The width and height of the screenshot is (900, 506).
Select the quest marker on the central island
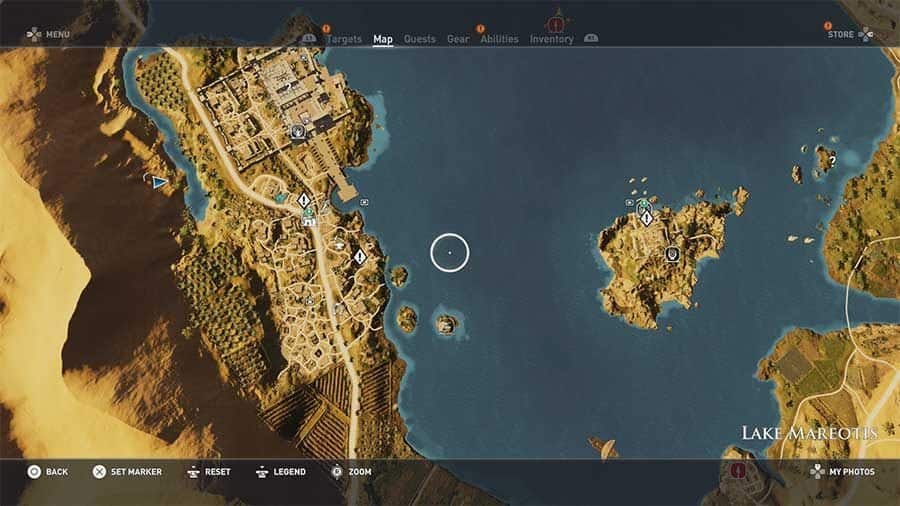click(x=647, y=218)
